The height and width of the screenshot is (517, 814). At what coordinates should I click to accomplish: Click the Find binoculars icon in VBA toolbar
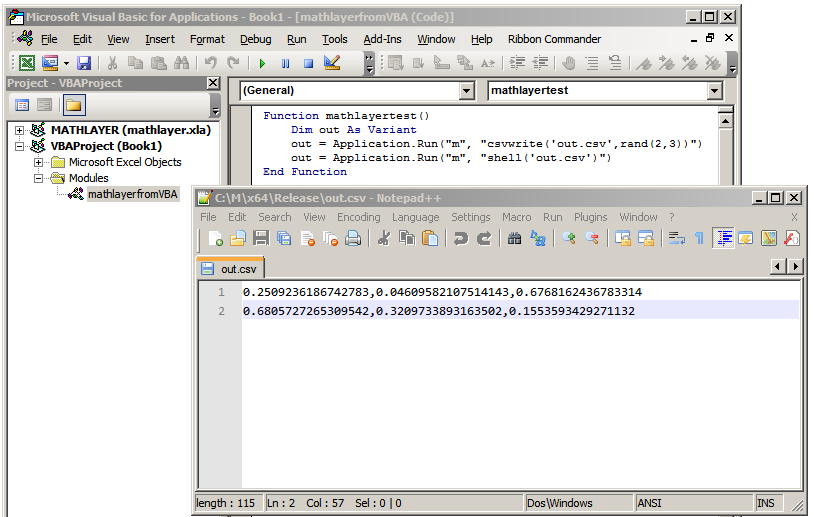(181, 63)
